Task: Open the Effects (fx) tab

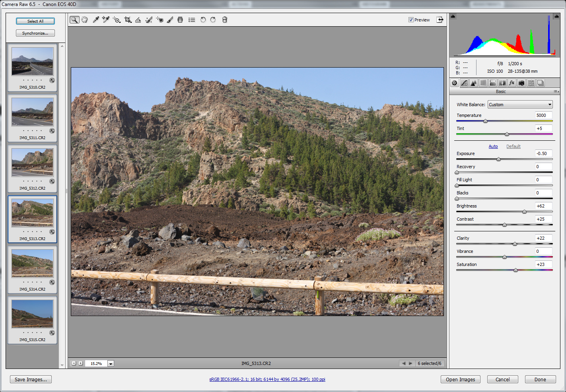Action: (x=512, y=83)
